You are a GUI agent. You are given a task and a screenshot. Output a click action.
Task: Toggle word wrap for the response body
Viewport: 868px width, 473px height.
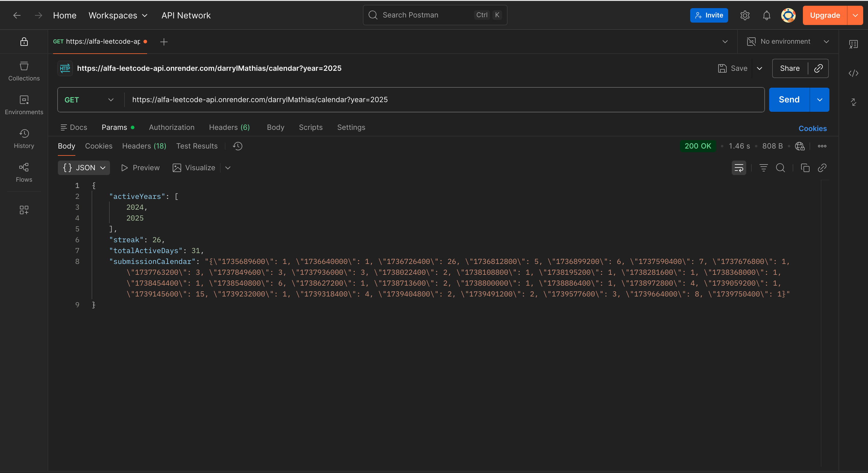click(x=739, y=168)
